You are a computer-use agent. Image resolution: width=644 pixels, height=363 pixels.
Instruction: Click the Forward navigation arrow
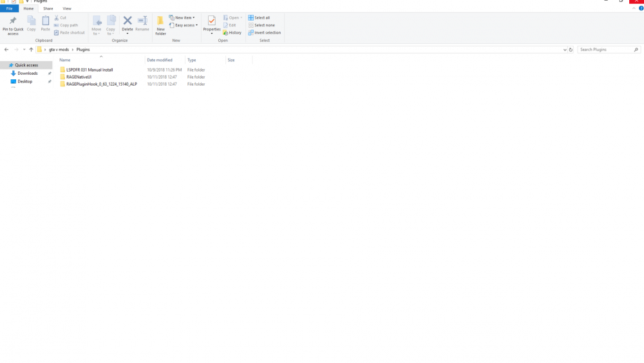pos(17,50)
